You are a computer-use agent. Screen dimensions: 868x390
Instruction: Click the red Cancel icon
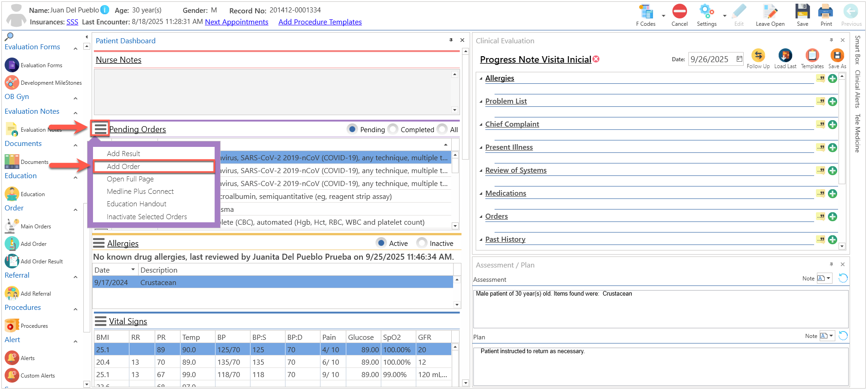point(679,11)
